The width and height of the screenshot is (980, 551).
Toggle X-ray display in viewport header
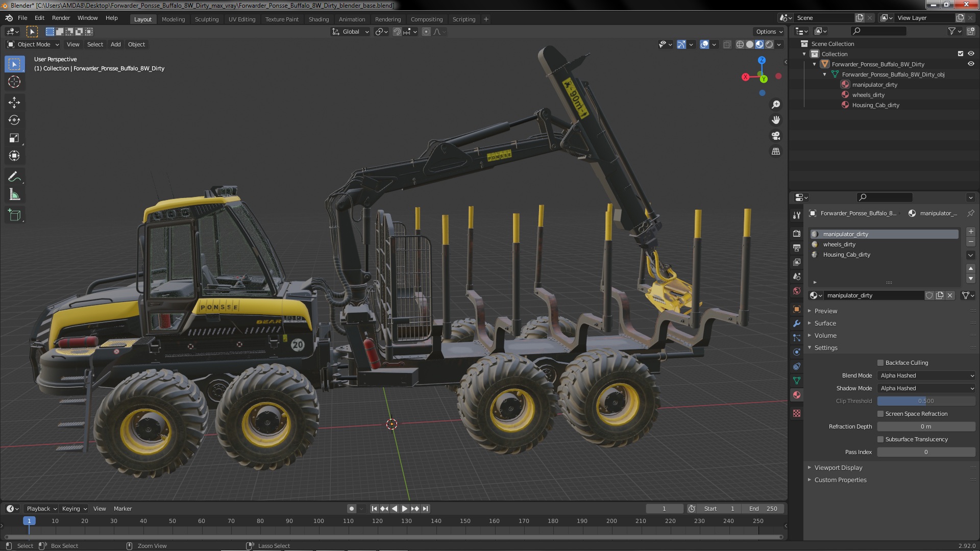pos(727,44)
